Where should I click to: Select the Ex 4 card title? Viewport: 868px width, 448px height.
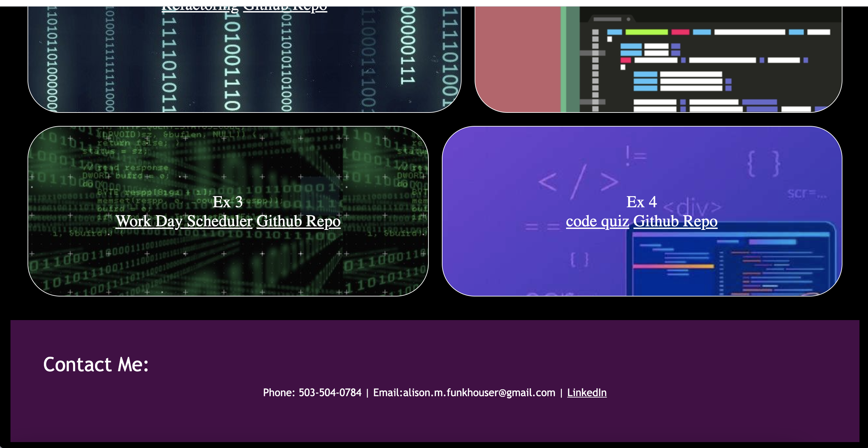(641, 202)
